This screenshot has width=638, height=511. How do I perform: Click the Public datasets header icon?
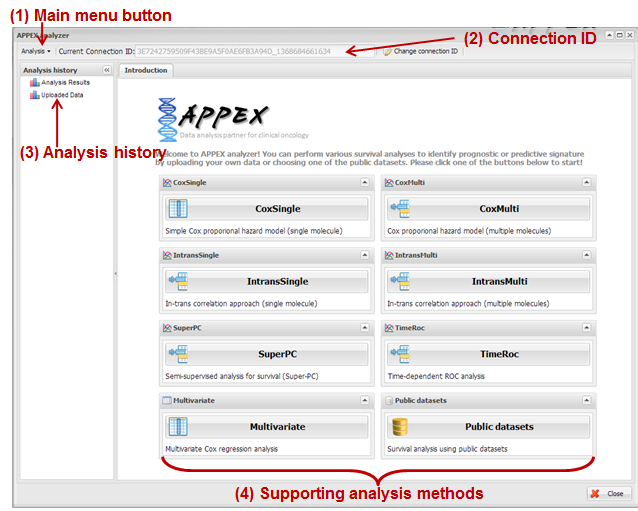(x=389, y=401)
